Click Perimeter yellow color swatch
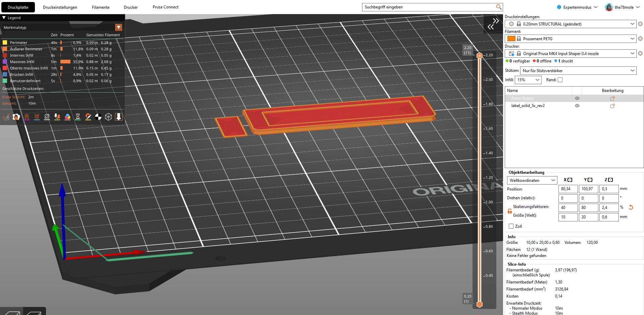The image size is (644, 315). click(5, 43)
